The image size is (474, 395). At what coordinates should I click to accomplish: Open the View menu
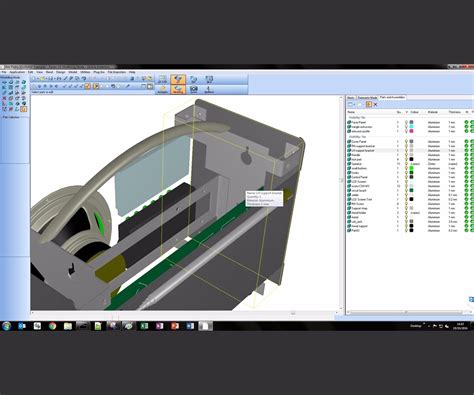pos(39,72)
